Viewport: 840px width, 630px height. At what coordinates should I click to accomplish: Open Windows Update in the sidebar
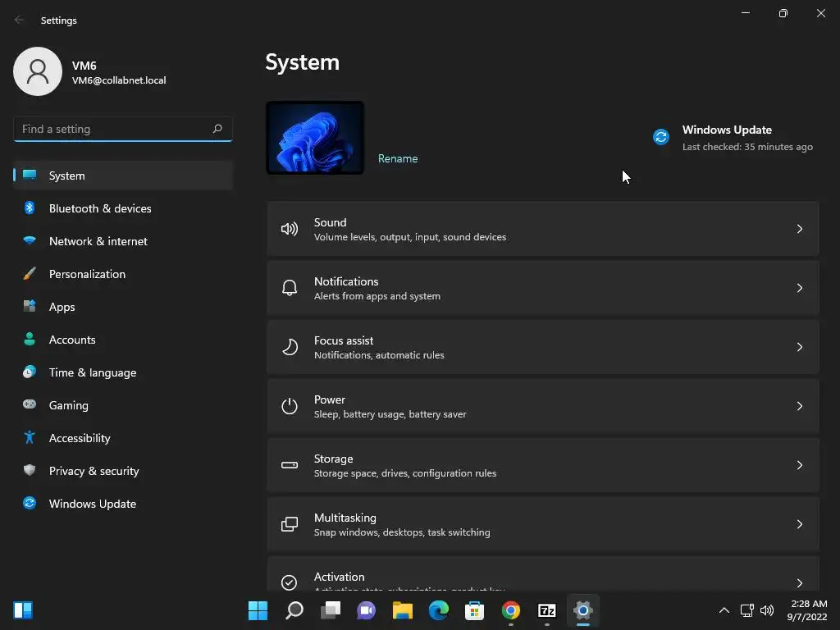point(123,504)
